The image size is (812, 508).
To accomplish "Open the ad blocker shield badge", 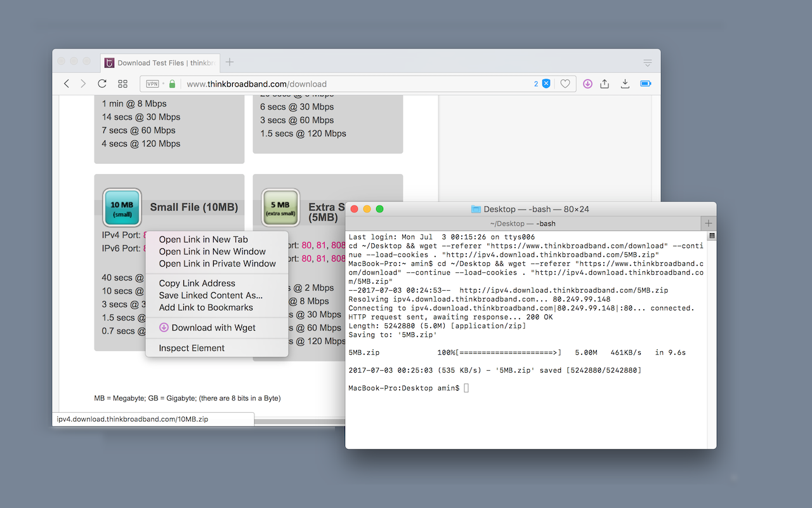I will (546, 84).
